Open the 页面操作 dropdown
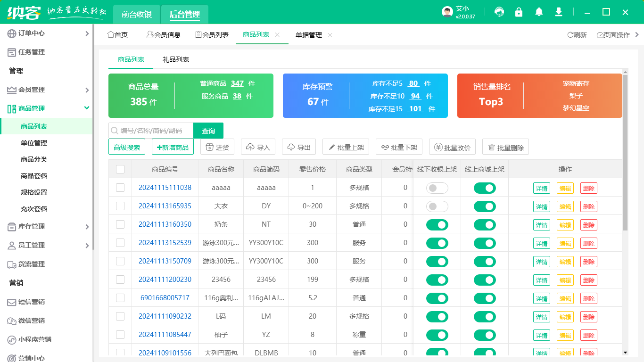644x362 pixels. click(x=613, y=35)
